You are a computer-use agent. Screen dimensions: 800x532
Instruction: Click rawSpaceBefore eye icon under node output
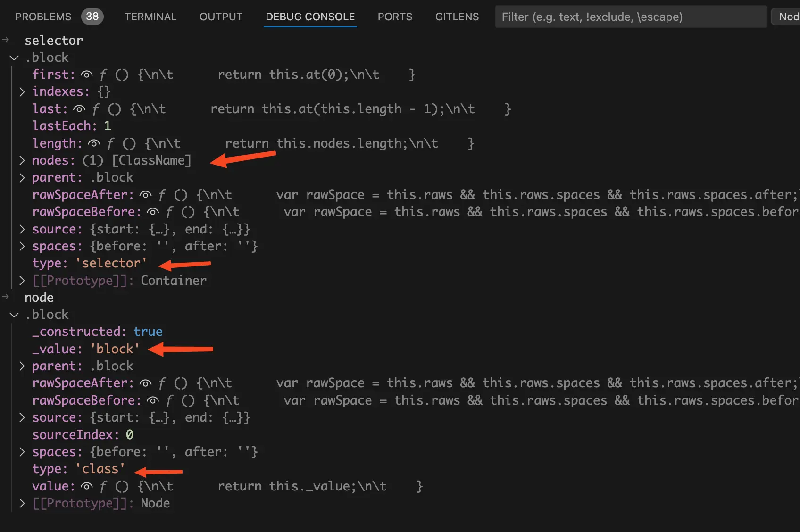click(x=153, y=400)
